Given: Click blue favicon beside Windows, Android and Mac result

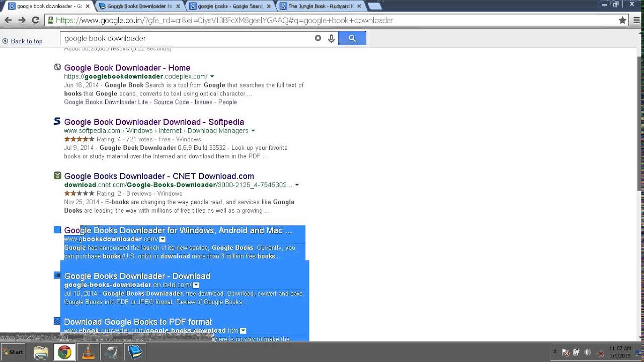Looking at the screenshot, I should (57, 230).
